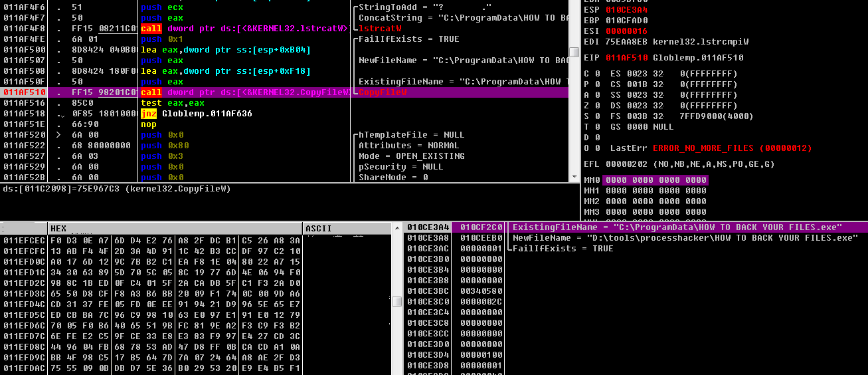The height and width of the screenshot is (375, 868).
Task: Select the MM0 register value
Action: tap(655, 180)
